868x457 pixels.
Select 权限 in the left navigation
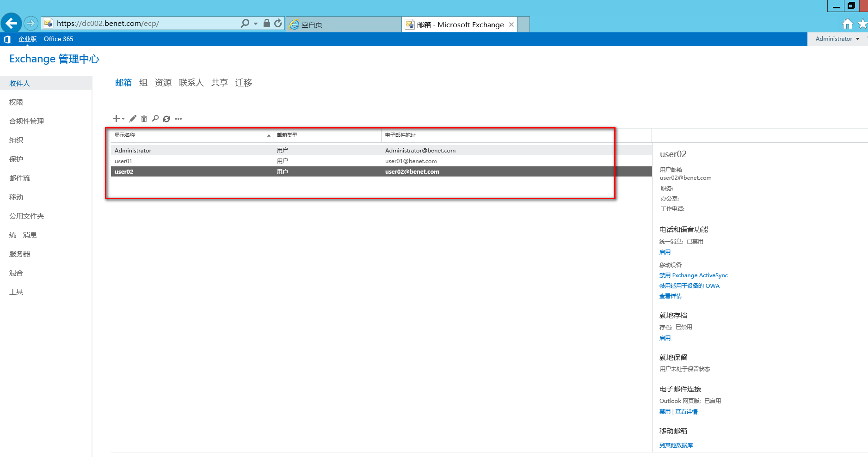pyautogui.click(x=16, y=103)
